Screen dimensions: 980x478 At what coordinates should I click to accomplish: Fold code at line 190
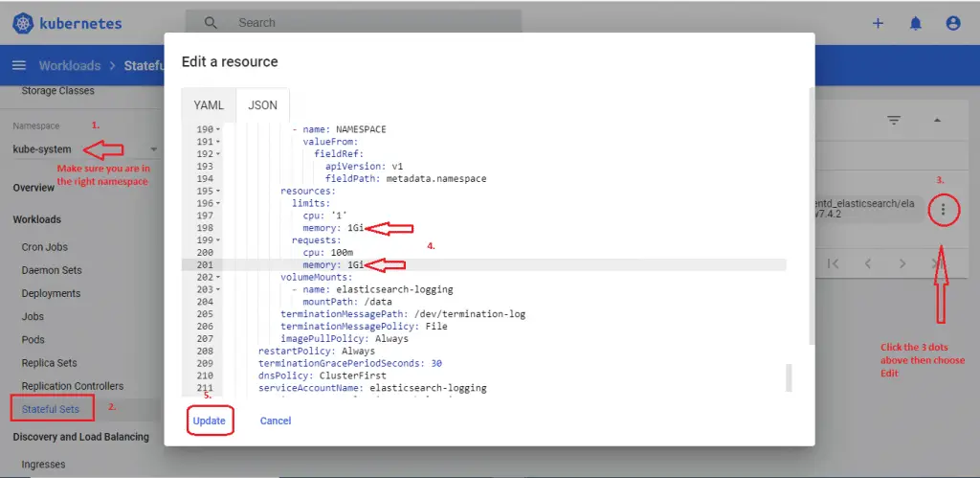tap(217, 129)
